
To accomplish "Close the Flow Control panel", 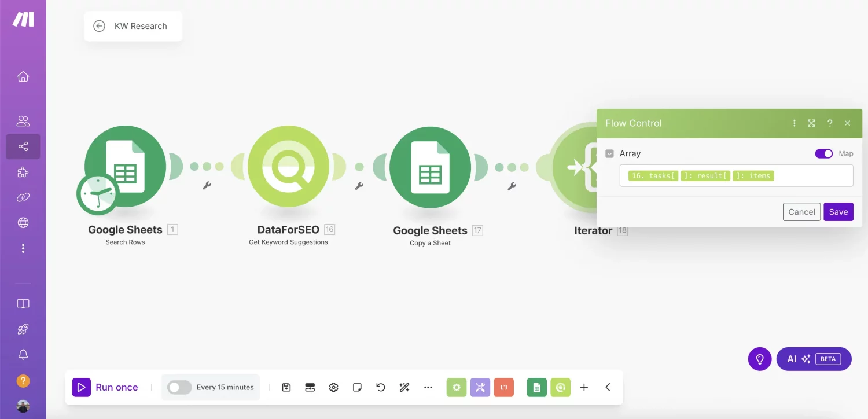I will pos(848,123).
